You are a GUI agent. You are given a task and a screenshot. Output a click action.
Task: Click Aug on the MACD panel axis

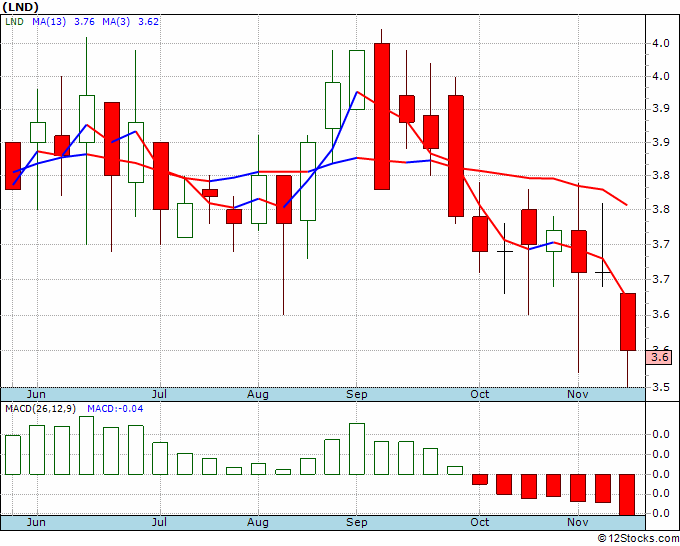[x=258, y=522]
